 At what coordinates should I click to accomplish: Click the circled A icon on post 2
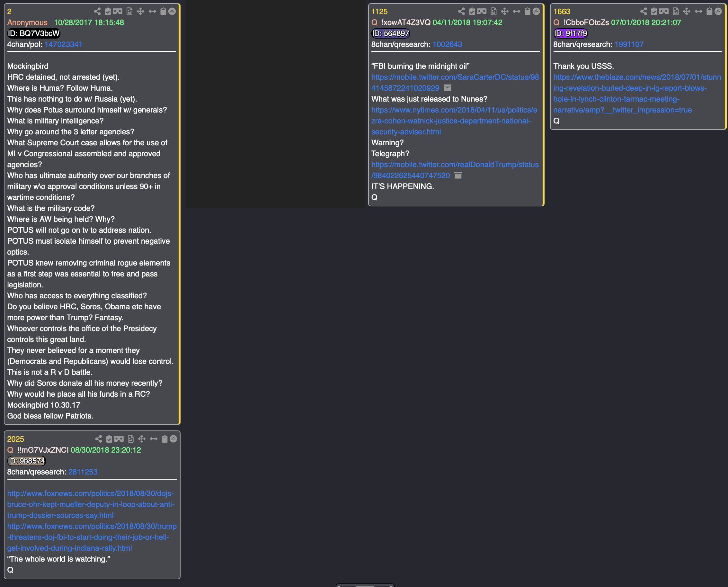[x=172, y=12]
